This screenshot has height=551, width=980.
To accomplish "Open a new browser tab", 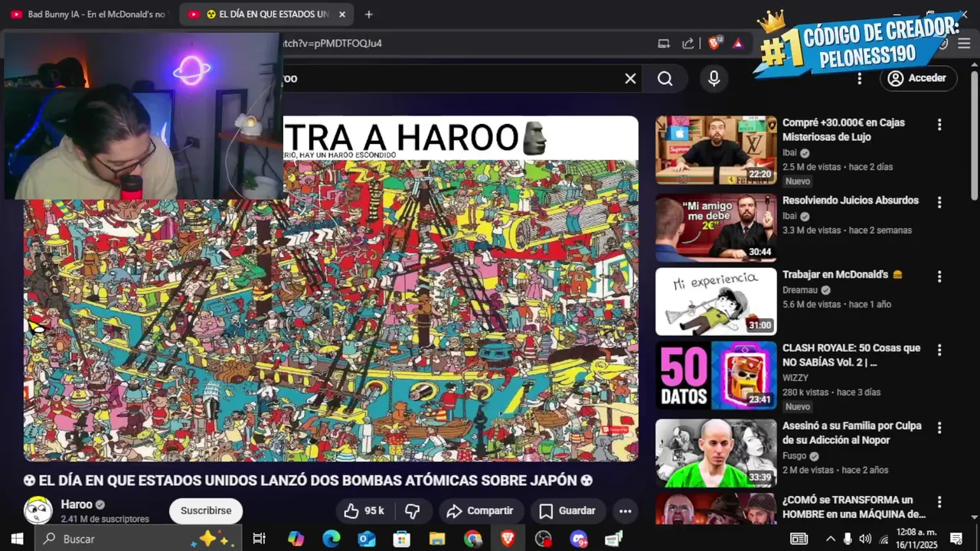I will 368,15.
